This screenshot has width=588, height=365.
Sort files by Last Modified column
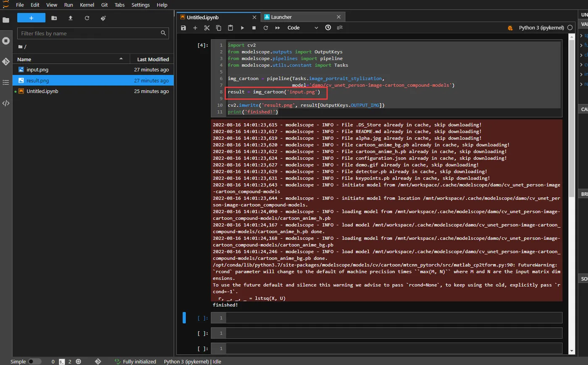click(x=152, y=59)
